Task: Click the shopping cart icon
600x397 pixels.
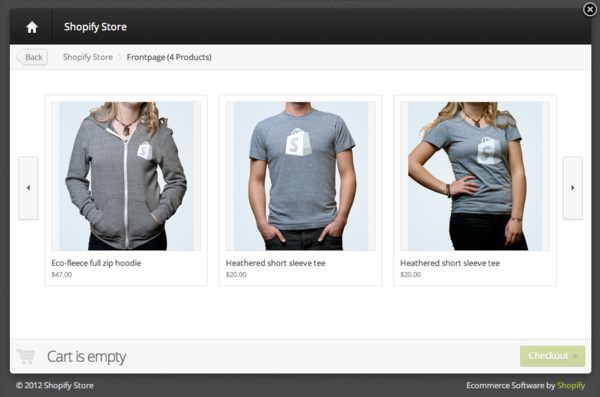Action: [x=26, y=356]
